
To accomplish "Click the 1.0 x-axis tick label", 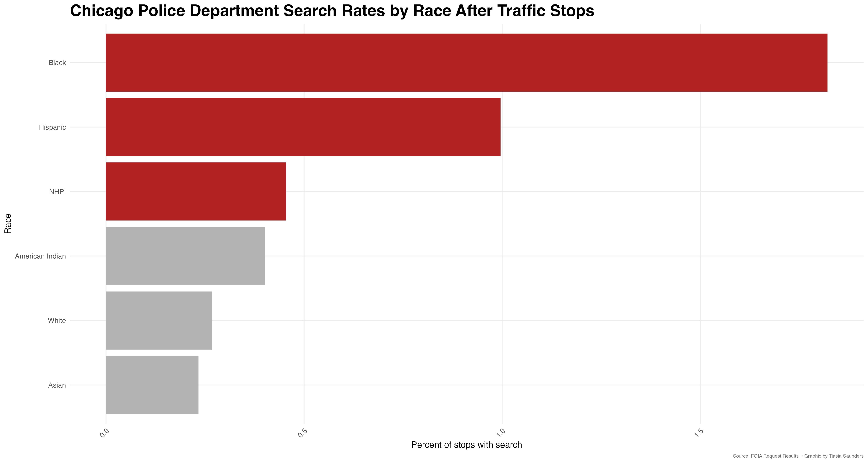I will click(x=500, y=433).
